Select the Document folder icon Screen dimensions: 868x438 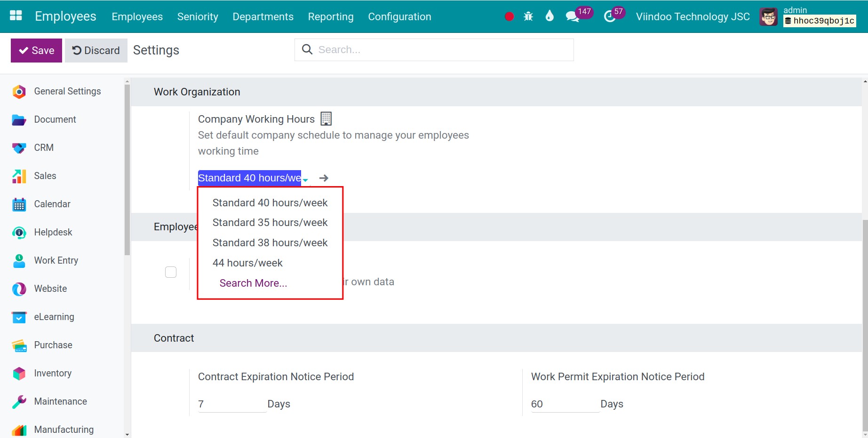(x=19, y=120)
